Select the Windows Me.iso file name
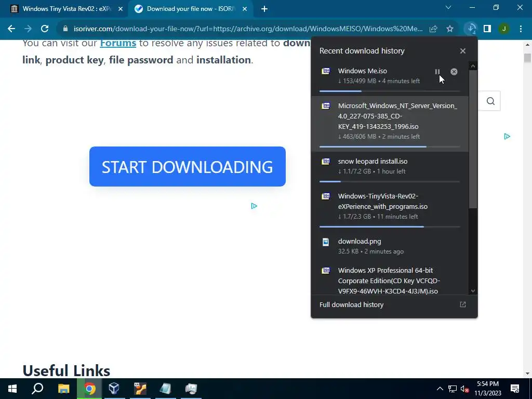 coord(362,71)
